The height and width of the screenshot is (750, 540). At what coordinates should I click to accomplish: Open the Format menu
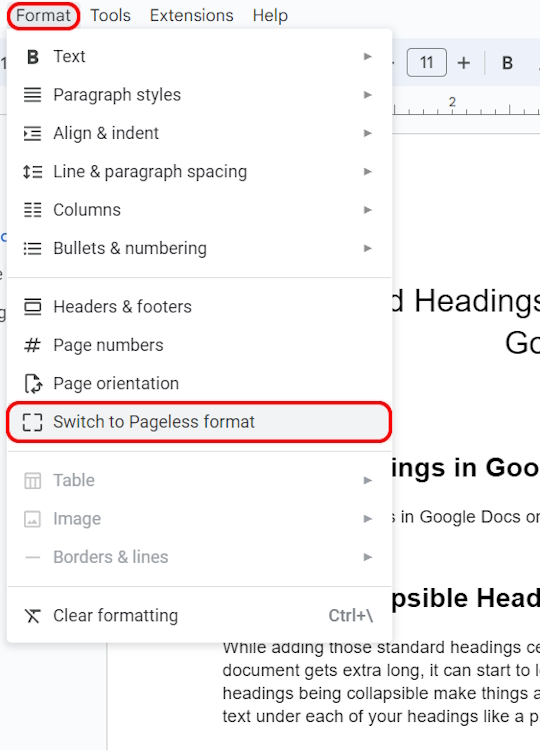pos(43,15)
